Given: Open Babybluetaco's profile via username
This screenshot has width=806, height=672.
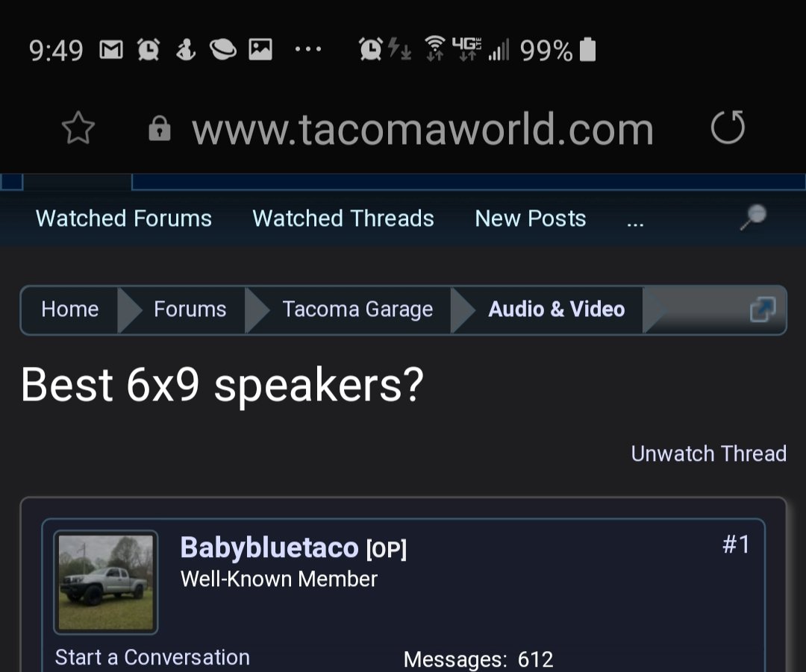Looking at the screenshot, I should click(269, 547).
